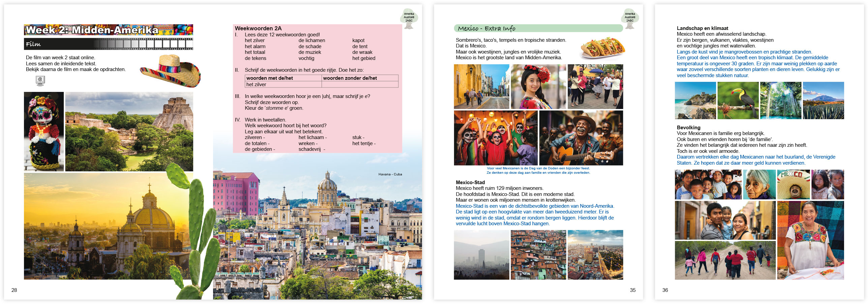This screenshot has height=304, width=868.
Task: Open the beach with cliff ruins photo
Action: (695, 100)
